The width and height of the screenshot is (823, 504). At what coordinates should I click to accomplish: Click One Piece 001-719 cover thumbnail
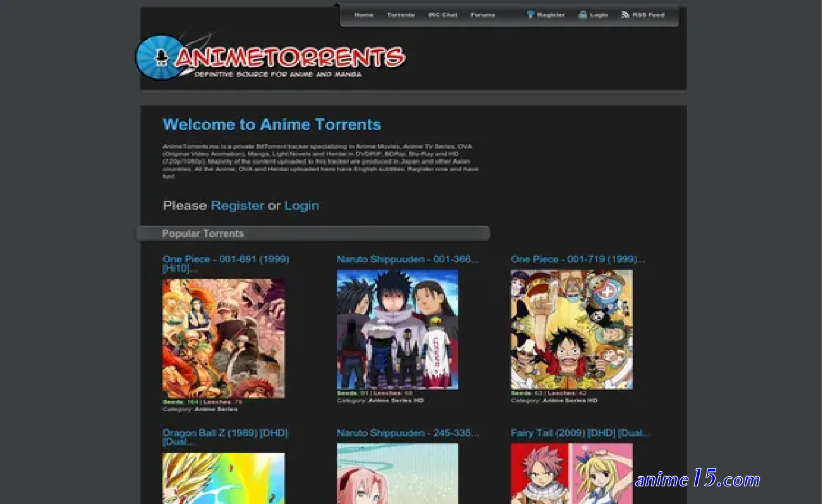point(571,330)
